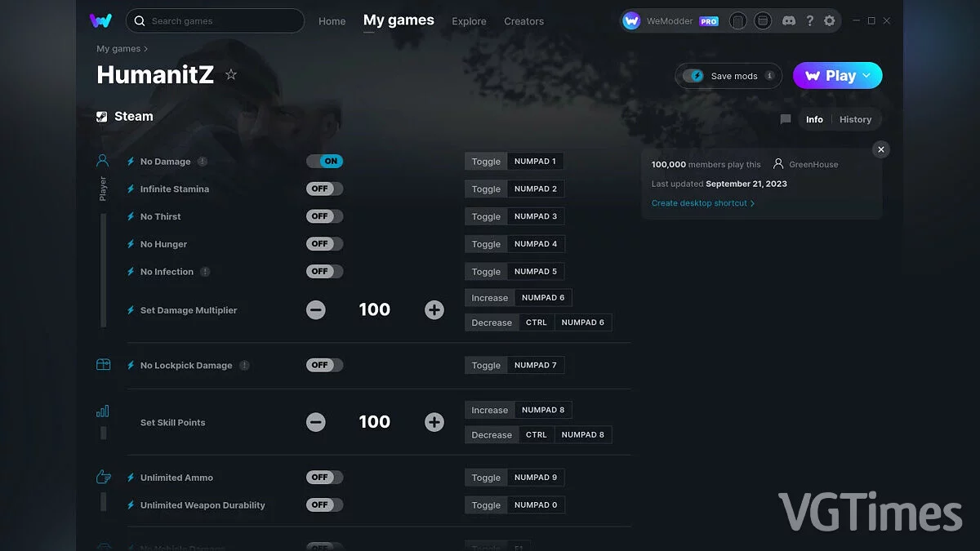Open the comments chat icon near Info
This screenshot has width=980, height=551.
click(x=786, y=119)
